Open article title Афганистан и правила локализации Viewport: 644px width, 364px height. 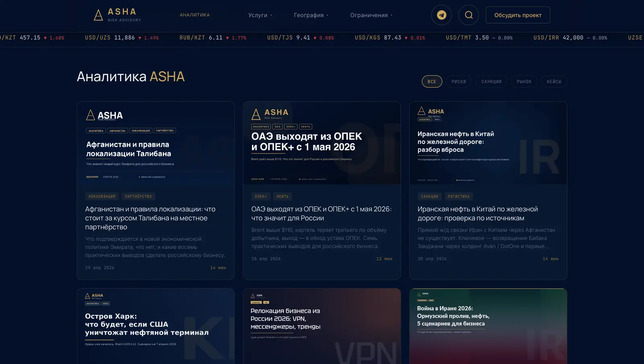tap(151, 218)
